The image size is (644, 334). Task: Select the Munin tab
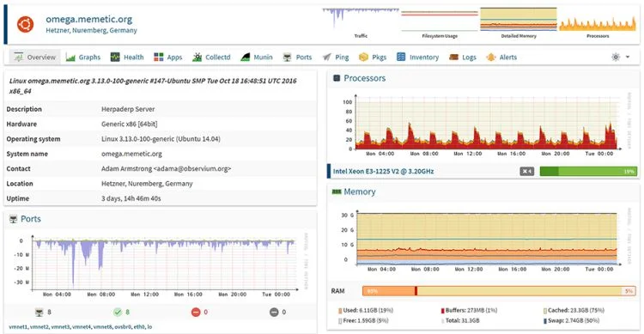[x=257, y=58]
